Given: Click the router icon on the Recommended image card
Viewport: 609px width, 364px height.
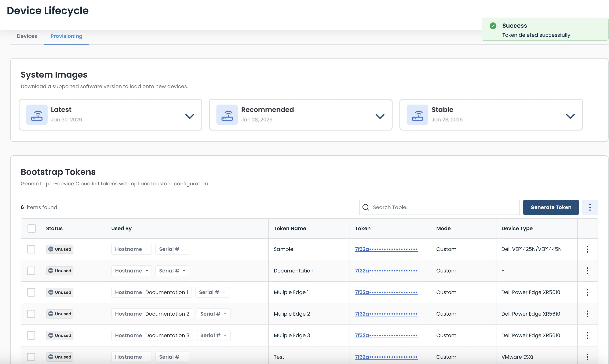Looking at the screenshot, I should pos(227,115).
